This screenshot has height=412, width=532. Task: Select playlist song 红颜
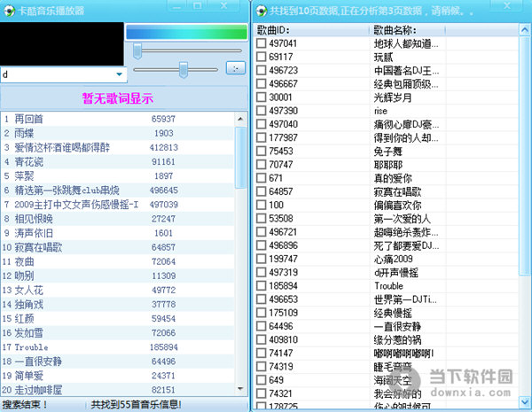pyautogui.click(x=117, y=318)
